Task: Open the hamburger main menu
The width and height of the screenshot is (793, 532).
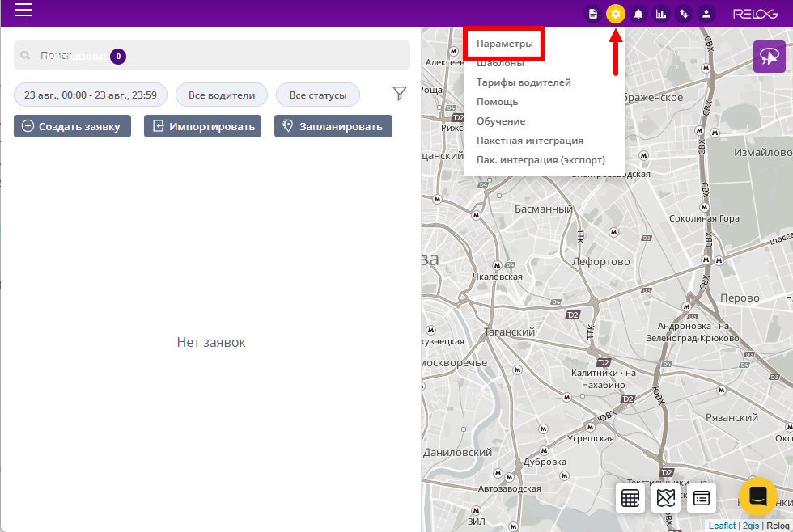Action: (23, 11)
